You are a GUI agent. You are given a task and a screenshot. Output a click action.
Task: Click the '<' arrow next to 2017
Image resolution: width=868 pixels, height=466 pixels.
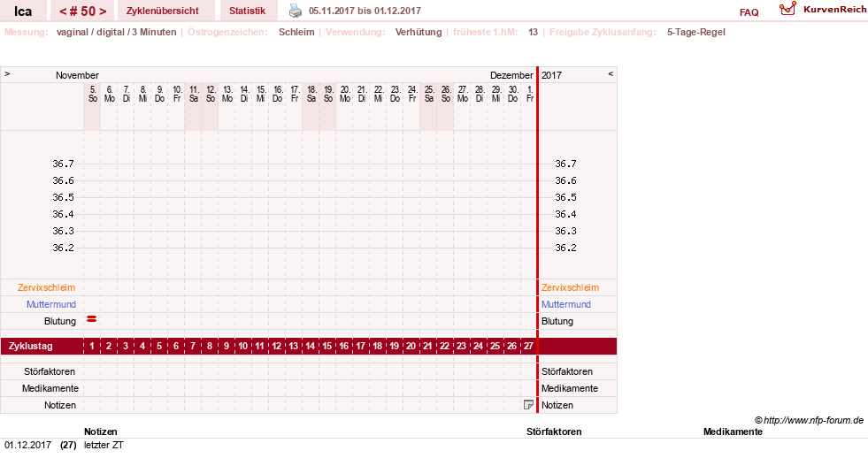pos(611,73)
